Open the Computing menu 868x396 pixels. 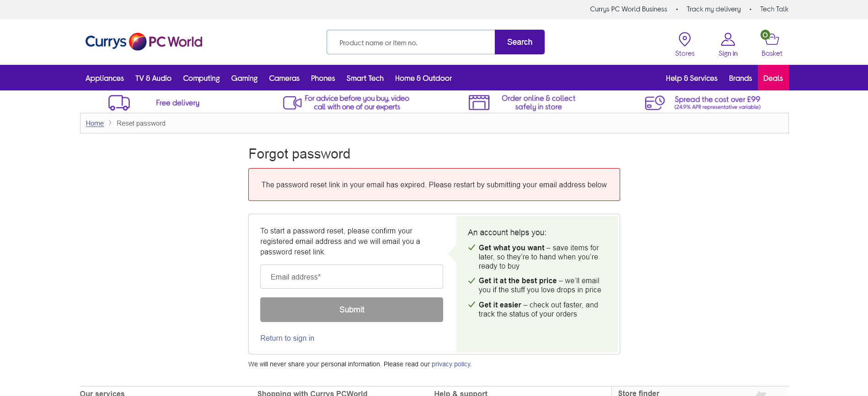(201, 78)
